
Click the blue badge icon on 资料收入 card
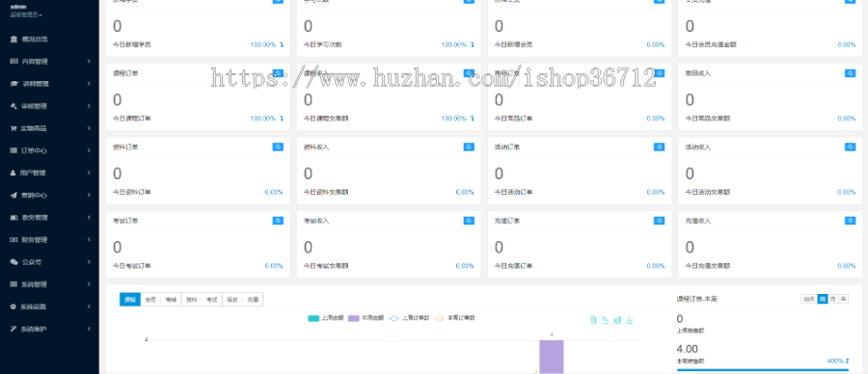click(x=469, y=147)
